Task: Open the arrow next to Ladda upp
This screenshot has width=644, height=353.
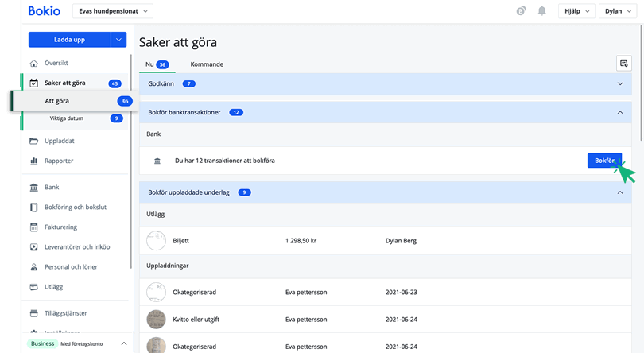Action: (118, 39)
